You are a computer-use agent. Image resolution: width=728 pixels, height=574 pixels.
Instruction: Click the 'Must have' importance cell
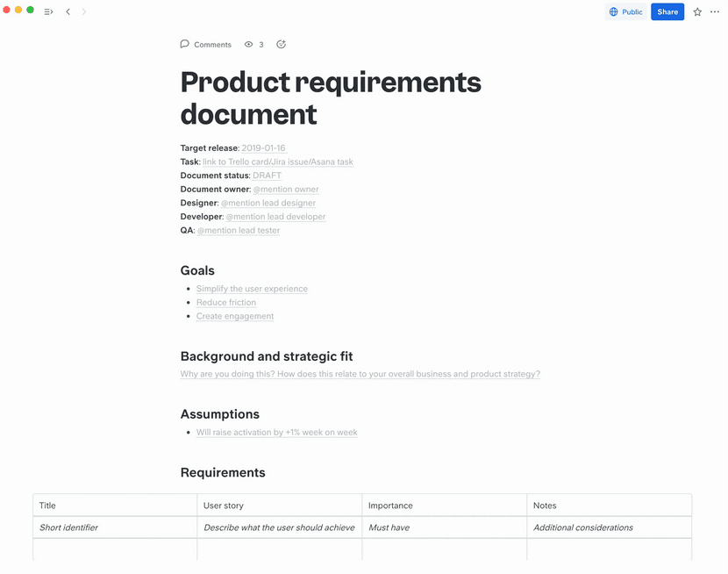(389, 527)
